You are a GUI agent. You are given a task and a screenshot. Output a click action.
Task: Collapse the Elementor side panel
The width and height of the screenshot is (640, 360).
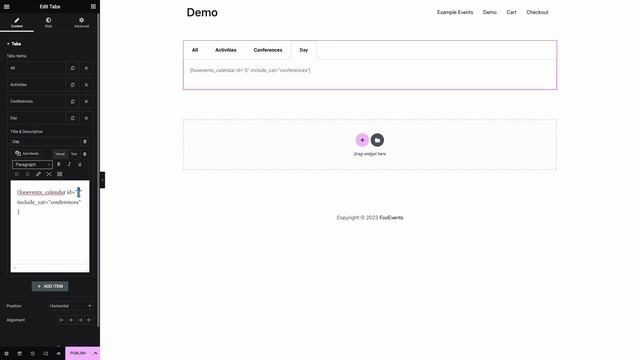tap(102, 180)
